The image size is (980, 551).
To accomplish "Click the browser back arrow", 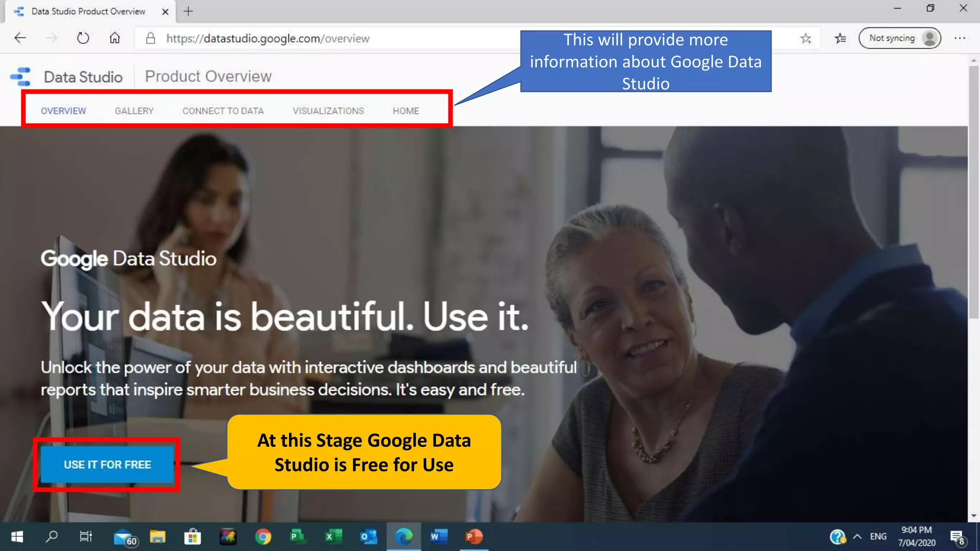I will click(x=20, y=38).
